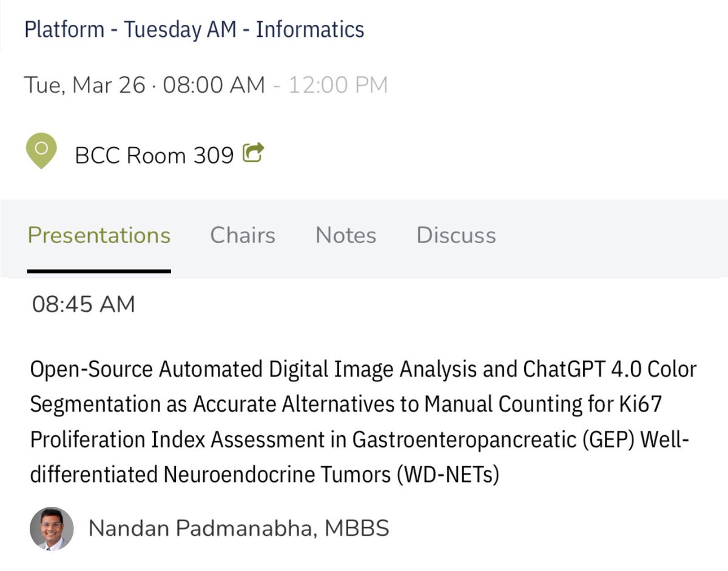Viewport: 728px width, 571px height.
Task: Click the 08:45 AM presentation time
Action: (83, 304)
